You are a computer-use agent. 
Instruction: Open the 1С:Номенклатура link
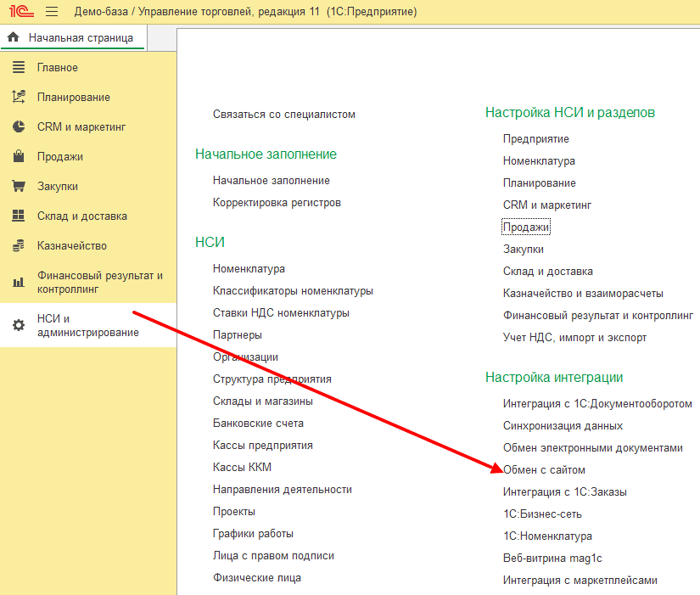(x=547, y=536)
